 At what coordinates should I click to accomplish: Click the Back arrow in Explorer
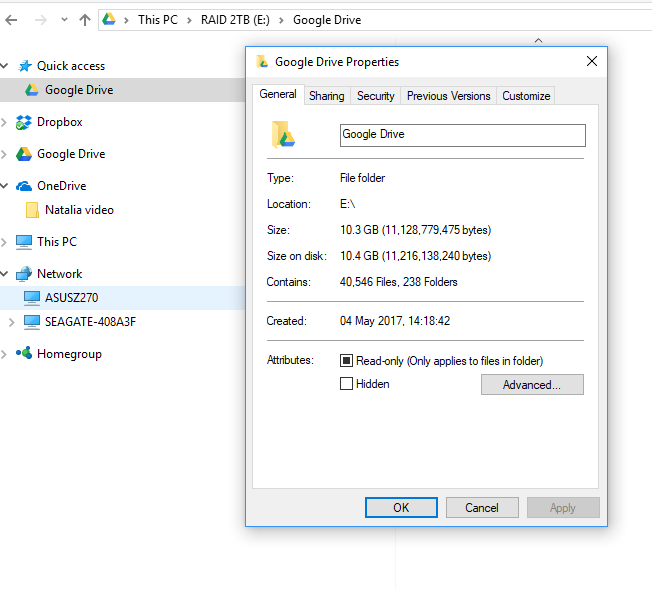click(x=11, y=20)
